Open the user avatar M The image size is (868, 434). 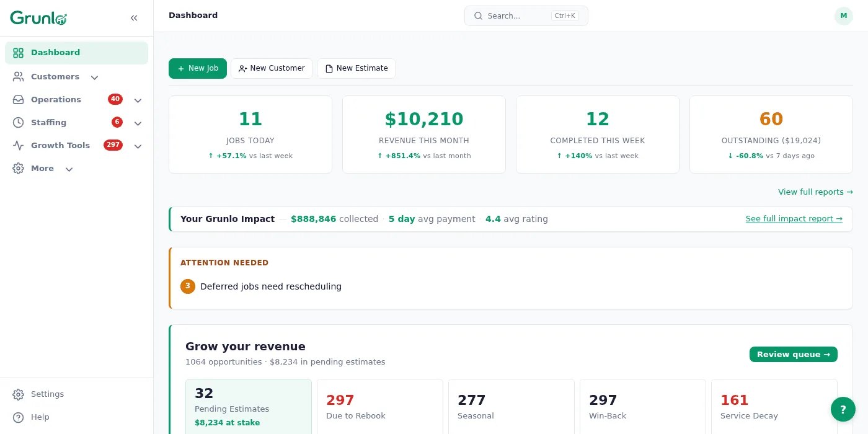(844, 16)
